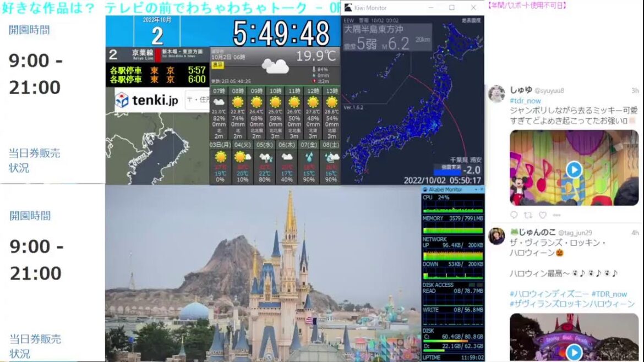Click the Akabei Monitor paw icon
The image size is (644, 362).
[x=425, y=190]
